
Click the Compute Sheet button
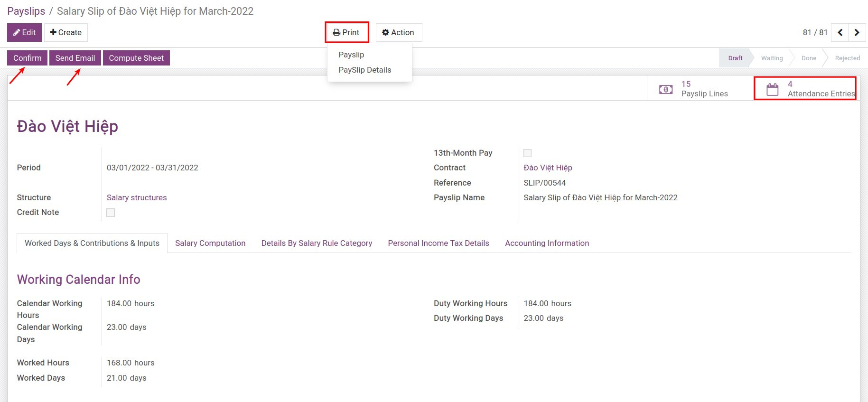coord(136,58)
